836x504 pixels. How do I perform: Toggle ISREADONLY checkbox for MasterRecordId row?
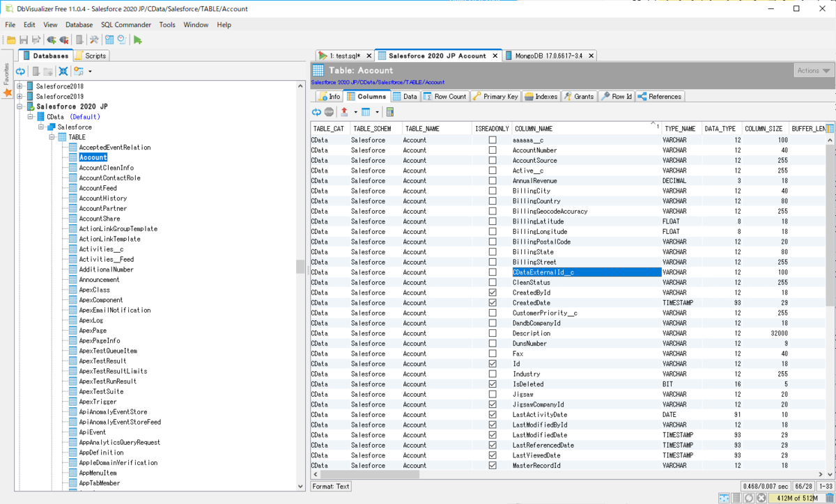click(493, 466)
